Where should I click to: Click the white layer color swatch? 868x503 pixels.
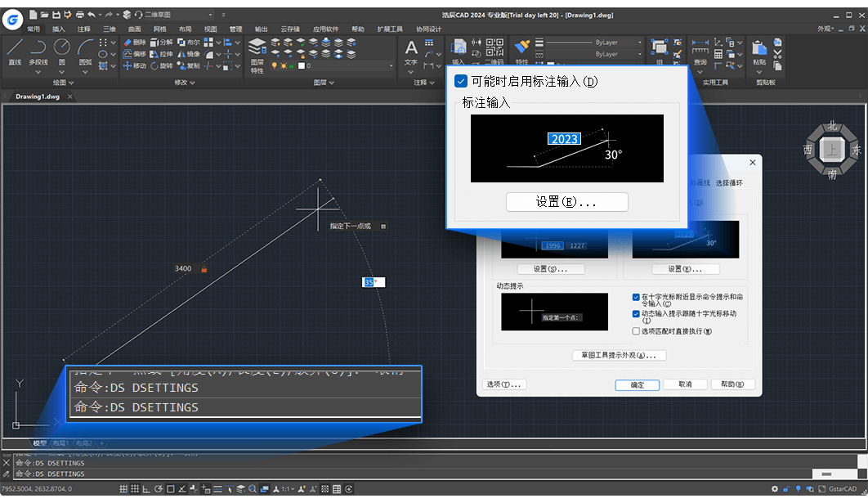(x=301, y=66)
